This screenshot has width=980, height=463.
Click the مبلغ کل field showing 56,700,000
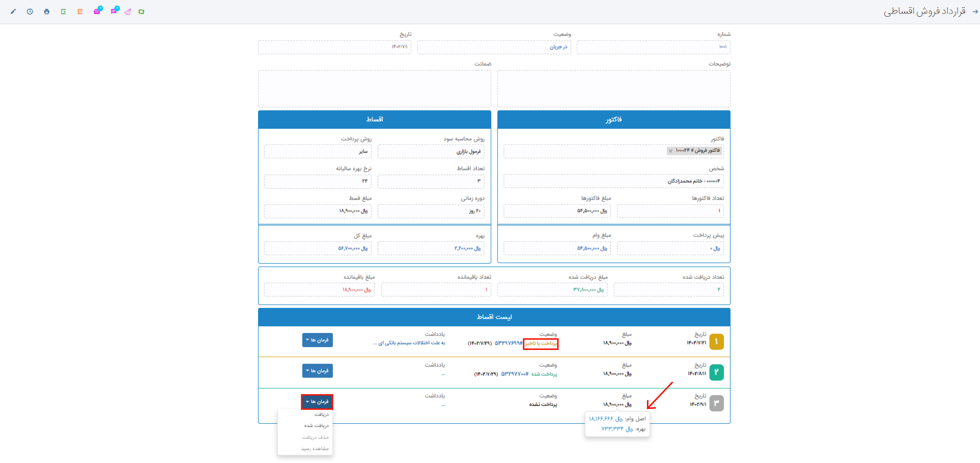click(x=318, y=248)
